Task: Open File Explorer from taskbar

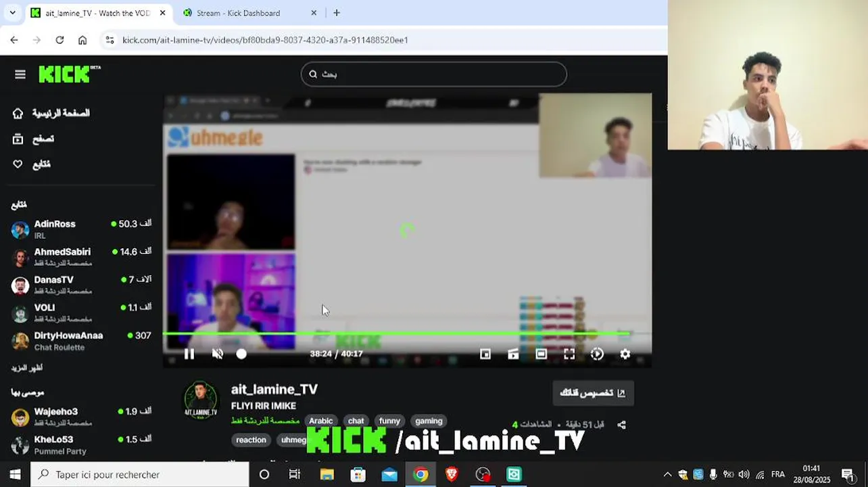Action: tap(327, 474)
